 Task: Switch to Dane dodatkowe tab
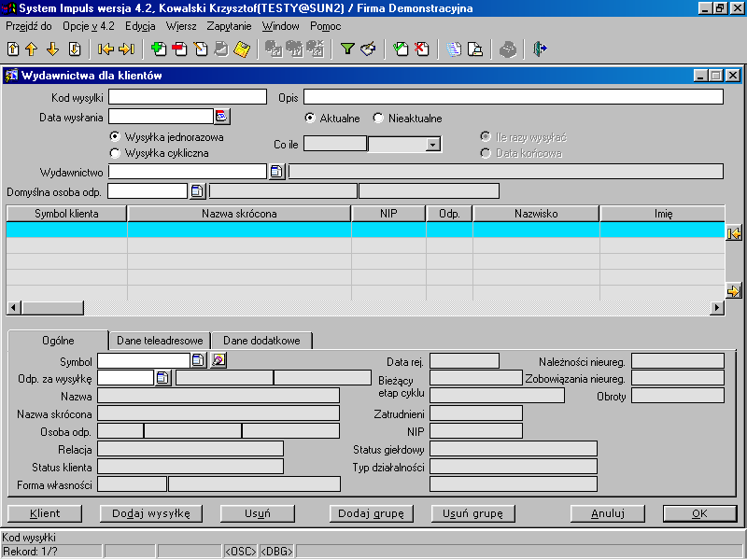[x=261, y=341]
